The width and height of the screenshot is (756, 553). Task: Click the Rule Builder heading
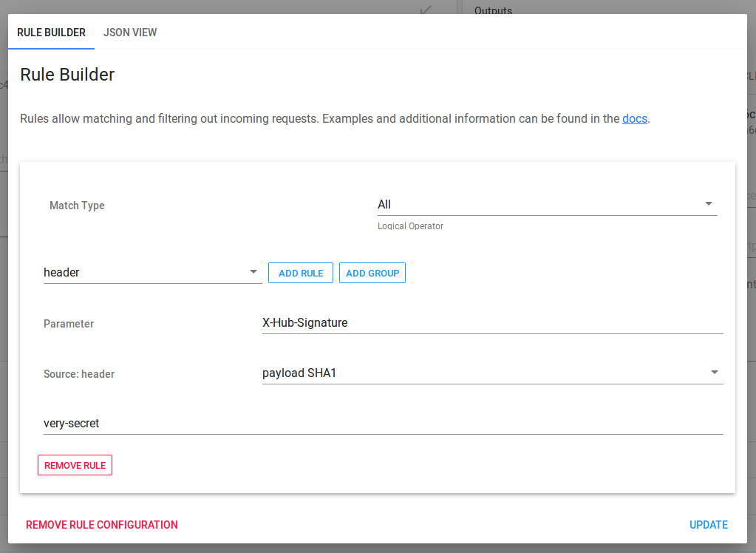(x=68, y=75)
